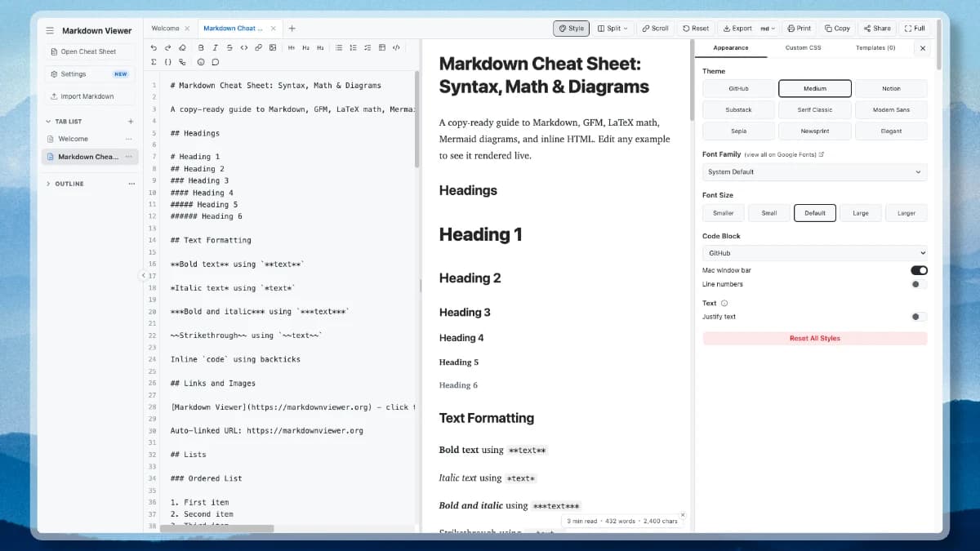Click the speech bubble comment icon

click(216, 61)
